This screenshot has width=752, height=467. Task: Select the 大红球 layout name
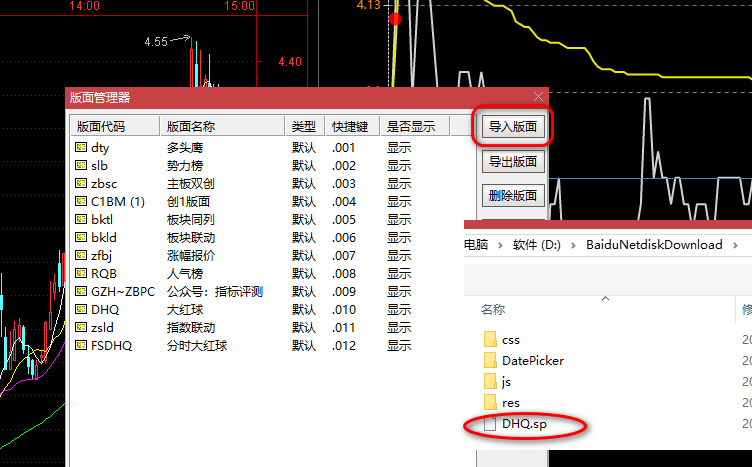(185, 309)
